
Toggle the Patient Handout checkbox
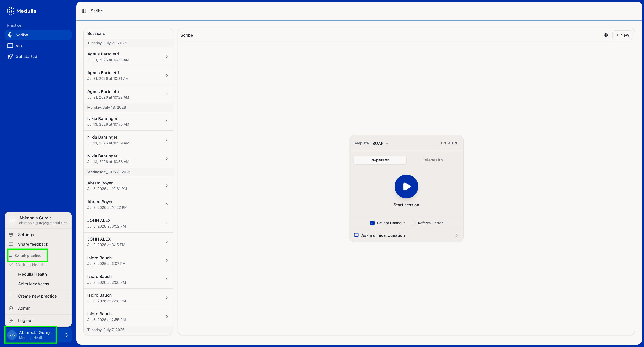click(372, 223)
